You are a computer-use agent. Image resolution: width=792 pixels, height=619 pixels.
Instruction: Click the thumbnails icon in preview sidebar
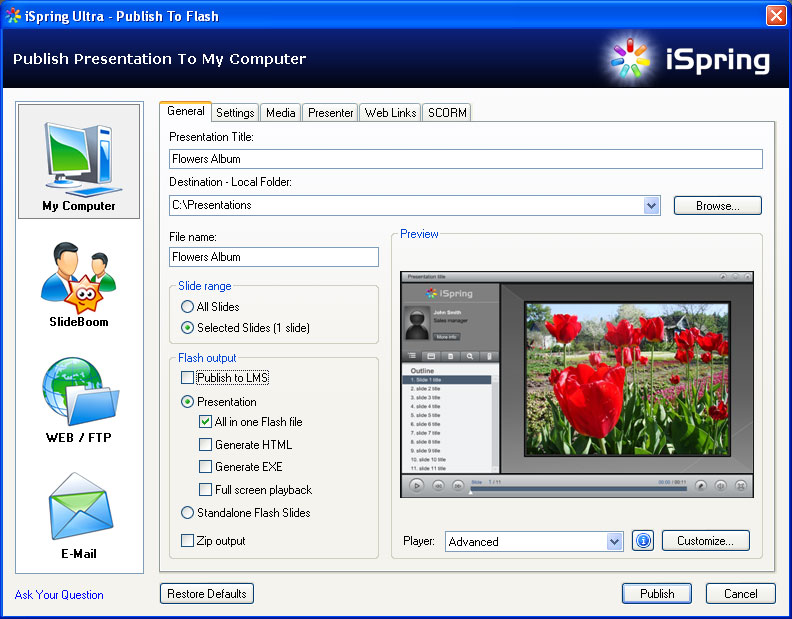tap(431, 356)
